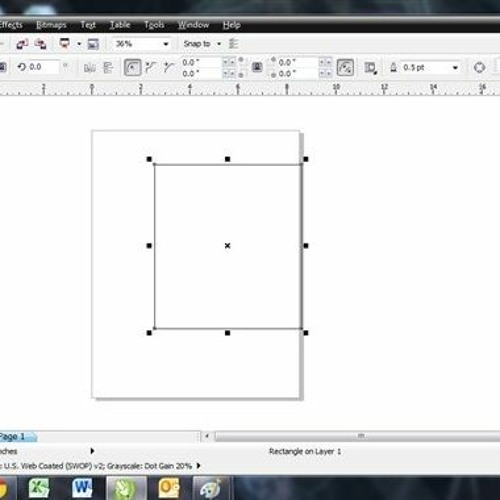Click the bottom-right corner radius field
Image resolution: width=500 pixels, height=500 pixels.
point(298,73)
